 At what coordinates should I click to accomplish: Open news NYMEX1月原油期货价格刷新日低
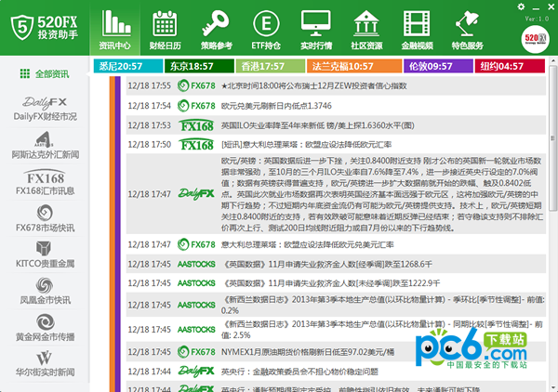(x=308, y=352)
